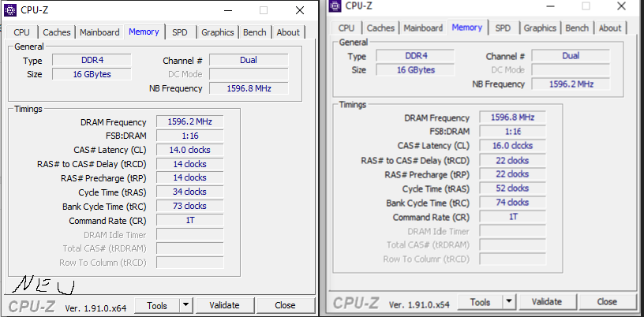Image resolution: width=644 pixels, height=317 pixels.
Task: Select the Memory tab in the right window
Action: coord(467,27)
